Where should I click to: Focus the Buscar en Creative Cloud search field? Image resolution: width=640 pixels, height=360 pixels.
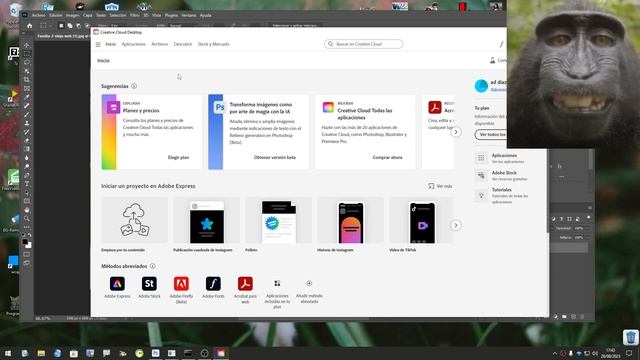coord(363,44)
